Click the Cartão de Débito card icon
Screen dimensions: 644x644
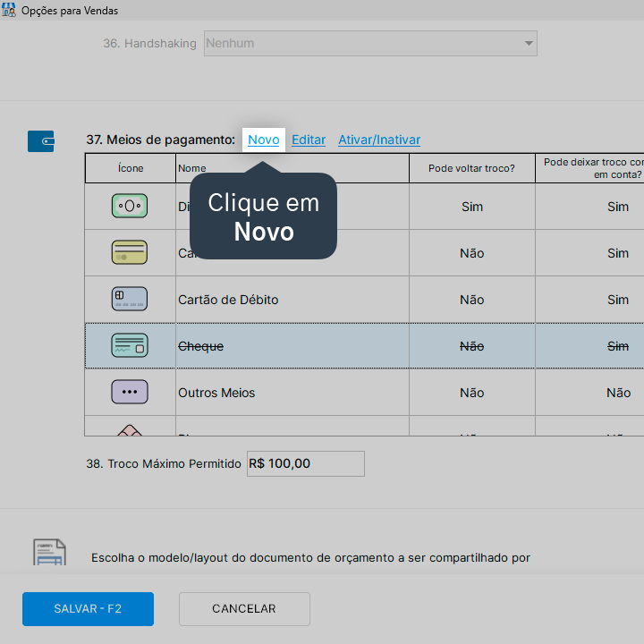[130, 299]
